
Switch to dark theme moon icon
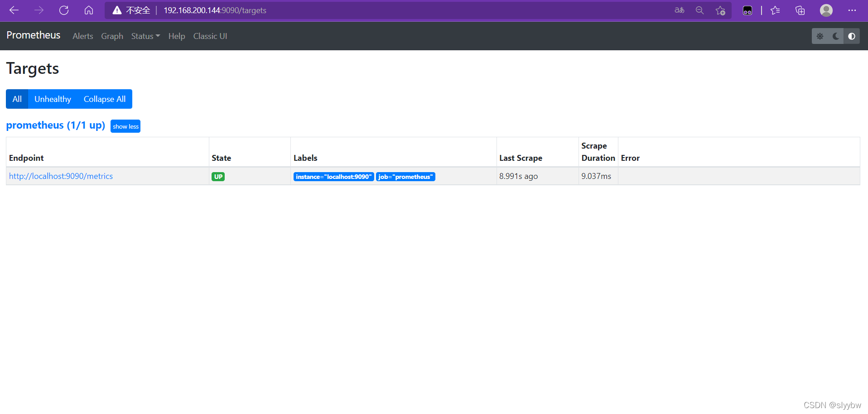tap(836, 36)
